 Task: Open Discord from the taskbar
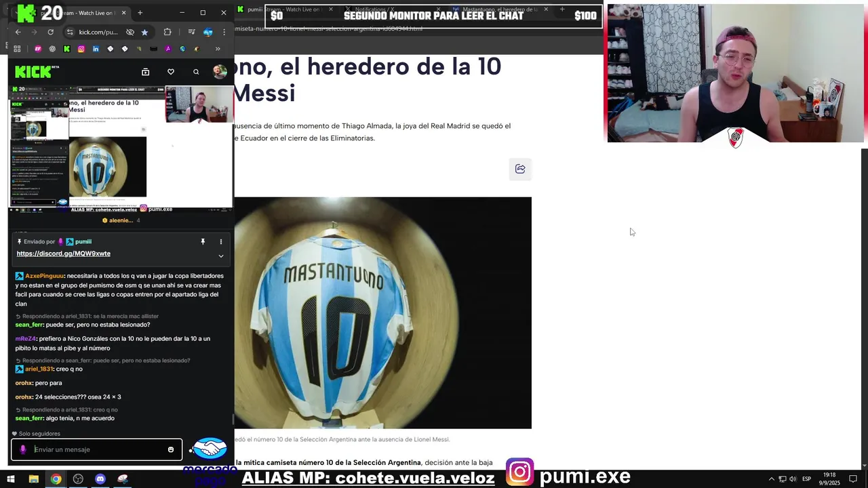100,479
